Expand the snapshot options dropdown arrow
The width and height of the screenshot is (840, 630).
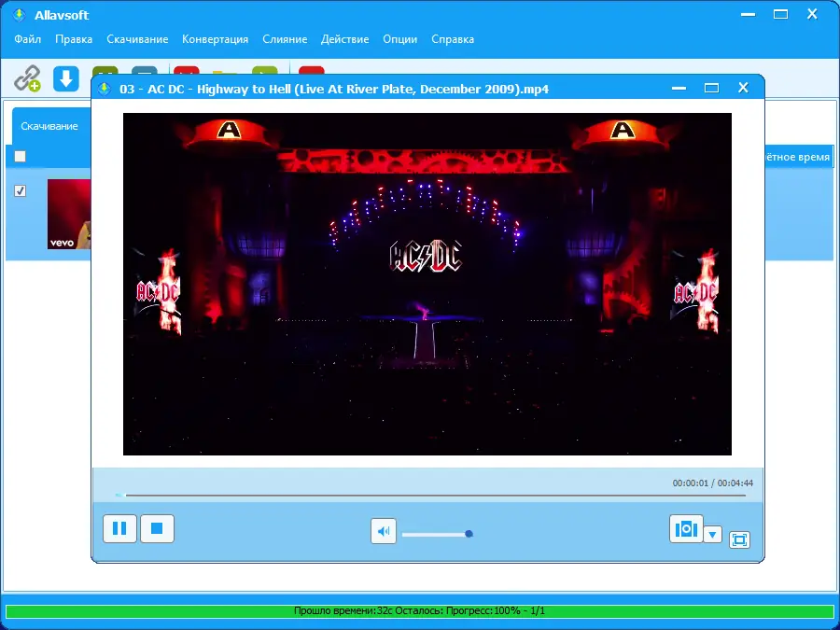712,534
